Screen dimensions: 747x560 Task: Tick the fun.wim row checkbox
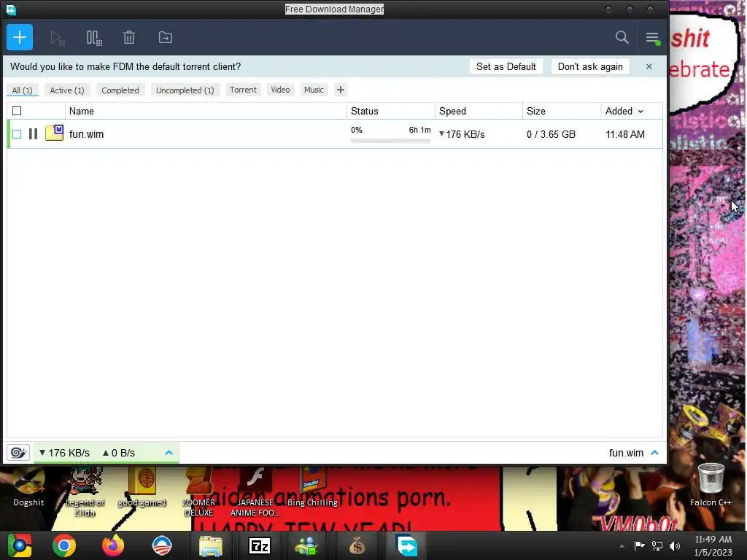[17, 134]
